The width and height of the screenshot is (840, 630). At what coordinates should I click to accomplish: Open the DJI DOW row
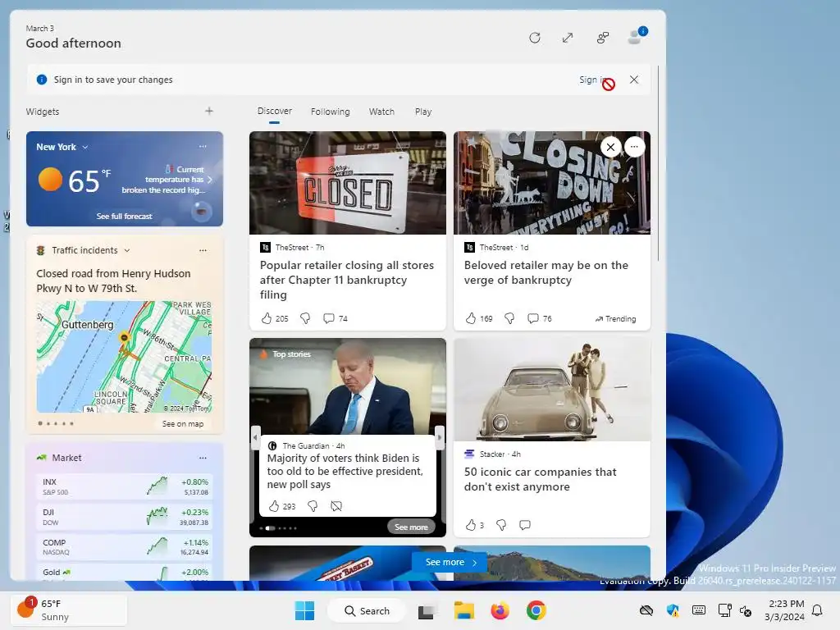pos(125,517)
